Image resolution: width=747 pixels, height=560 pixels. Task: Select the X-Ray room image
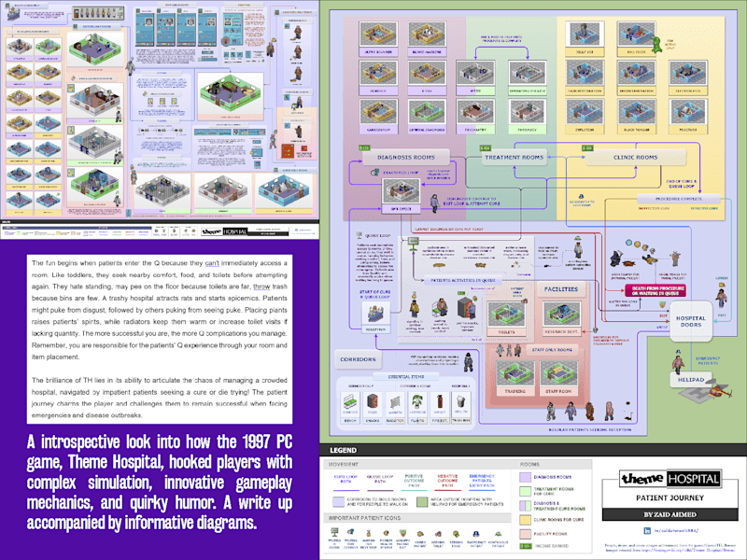(x=427, y=74)
